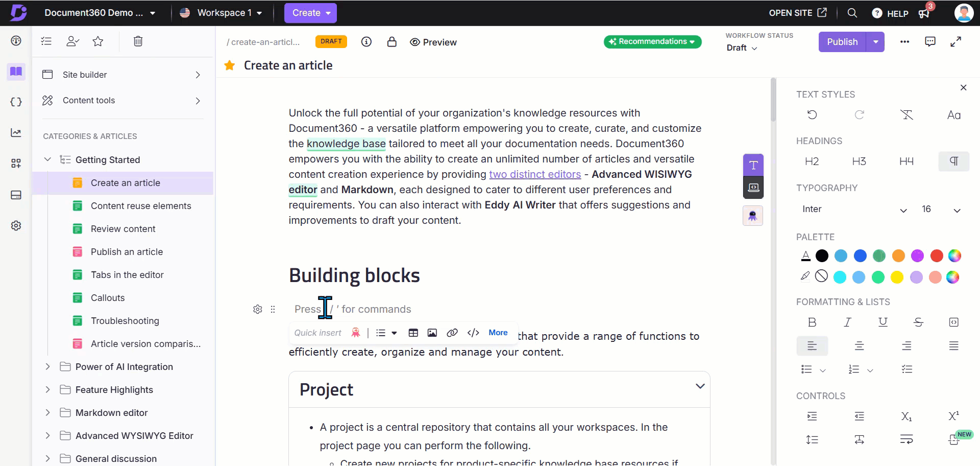Expand the Site builder menu
Screen dimensions: 980x466
122,75
